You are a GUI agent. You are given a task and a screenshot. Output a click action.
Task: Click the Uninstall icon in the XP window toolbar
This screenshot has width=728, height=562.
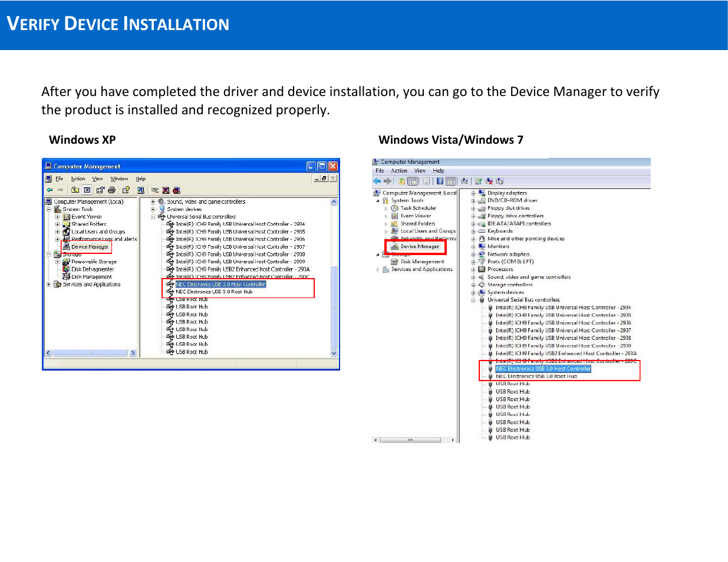[x=166, y=190]
